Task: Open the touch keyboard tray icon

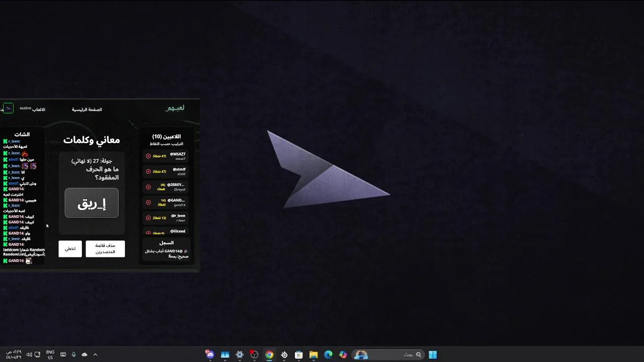Action: [x=63, y=354]
